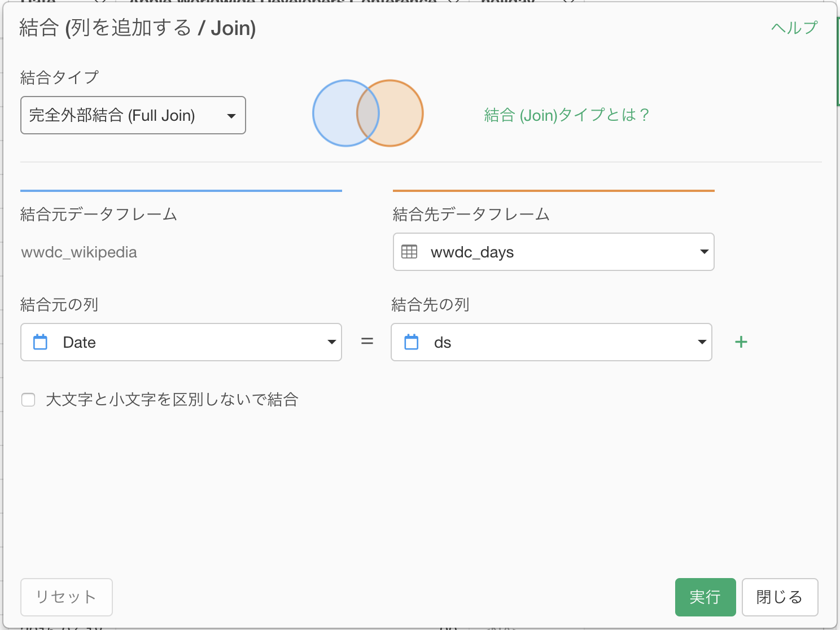The height and width of the screenshot is (630, 840).
Task: Open the 結合 (Join)タイプとは？ link
Action: 567,115
